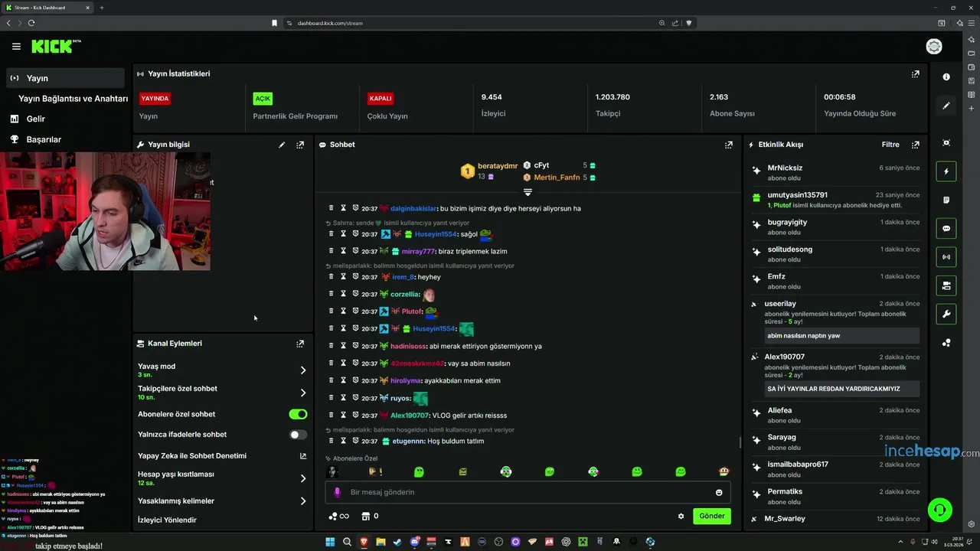
Task: Expand Yasaklanmış kelimeler settings
Action: click(x=303, y=501)
